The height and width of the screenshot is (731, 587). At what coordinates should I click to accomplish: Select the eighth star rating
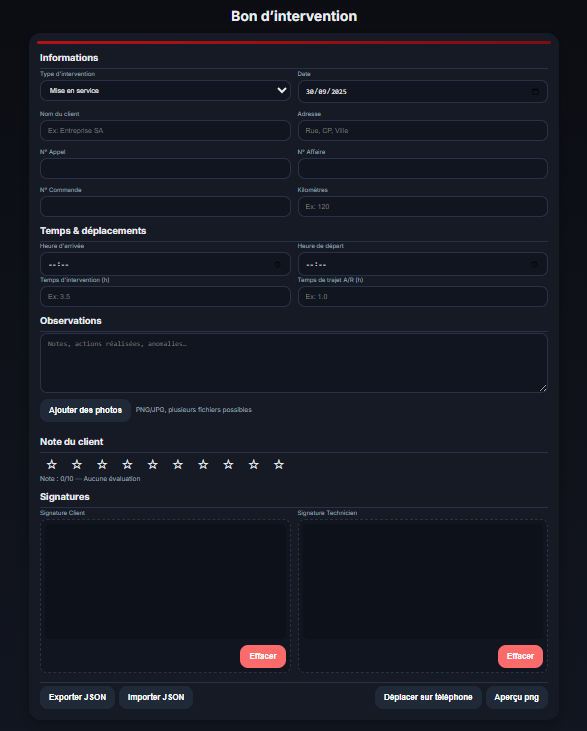(228, 464)
